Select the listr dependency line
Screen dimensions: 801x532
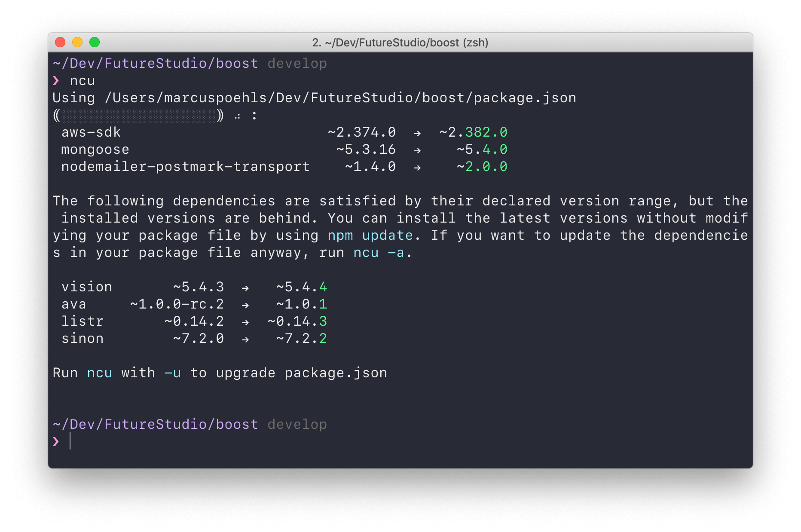[83, 321]
